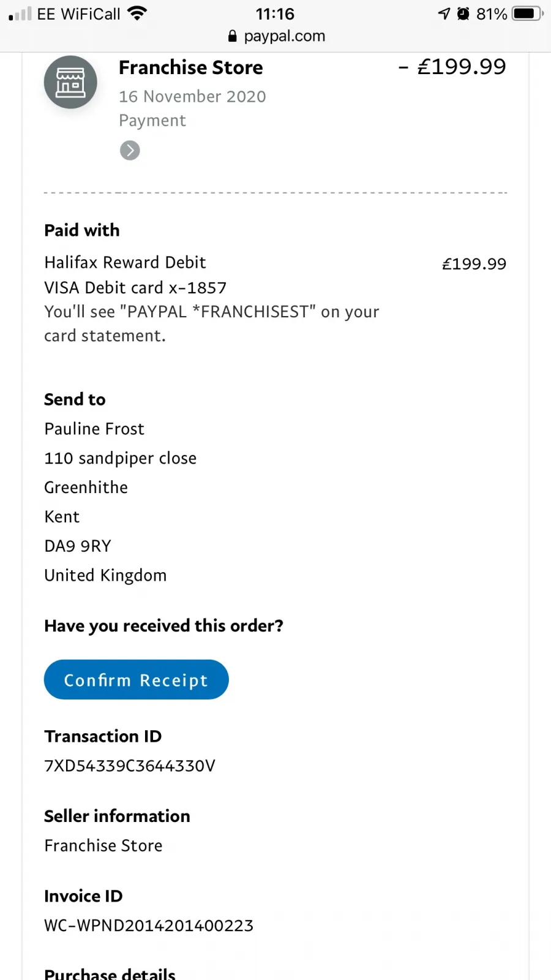Select the invoice ID WC-WPND2014201400223
The height and width of the screenshot is (980, 551).
coord(149,925)
